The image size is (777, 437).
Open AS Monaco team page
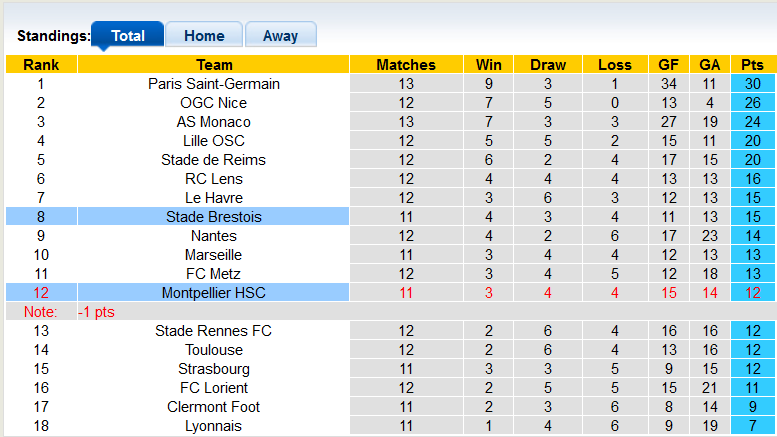[x=214, y=122]
